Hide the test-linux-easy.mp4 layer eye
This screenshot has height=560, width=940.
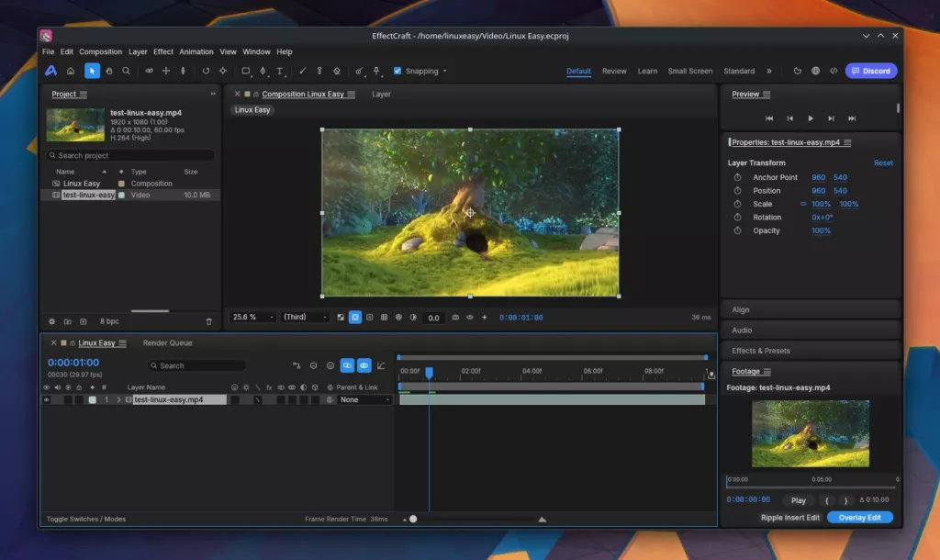(x=46, y=399)
